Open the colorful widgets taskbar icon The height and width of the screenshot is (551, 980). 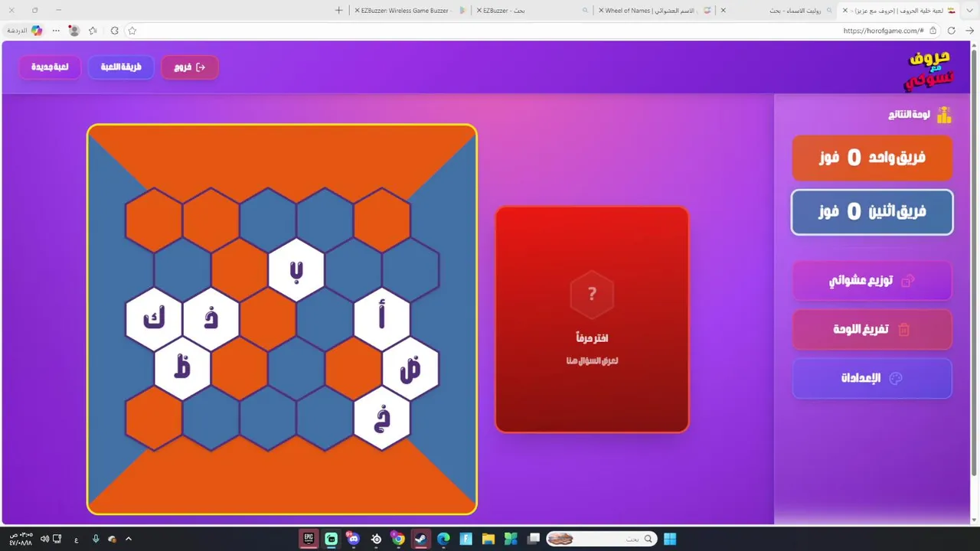click(511, 539)
